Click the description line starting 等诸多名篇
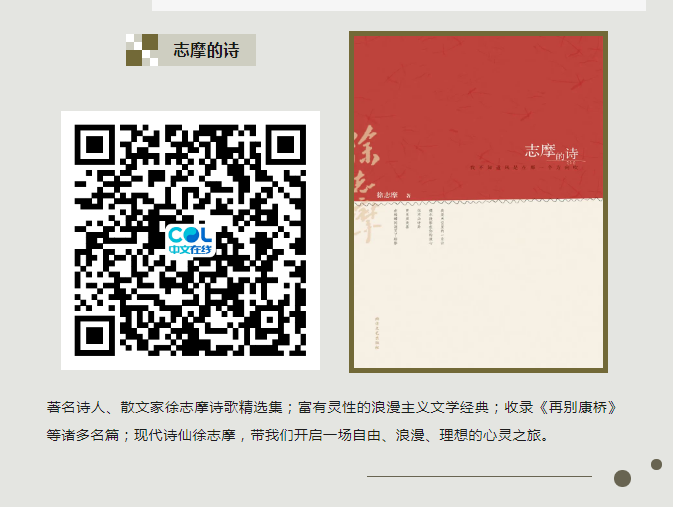Viewport: 674px width, 507px height. tap(298, 435)
